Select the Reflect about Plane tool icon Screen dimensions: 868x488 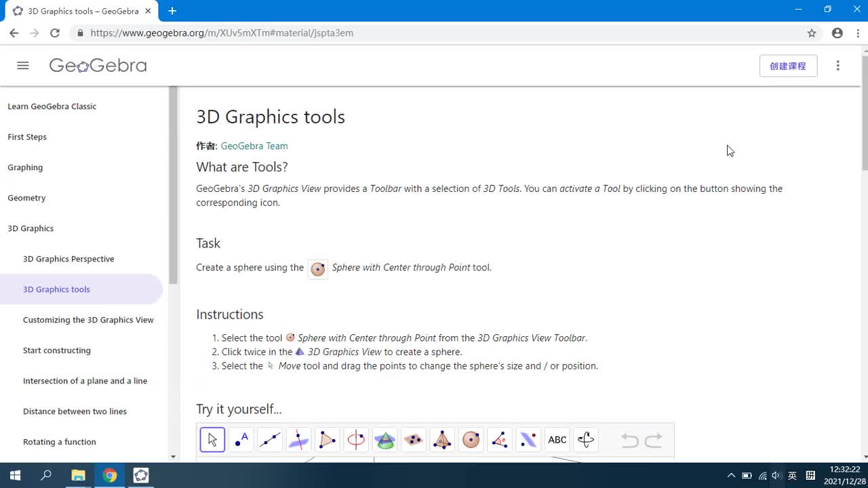coord(528,440)
